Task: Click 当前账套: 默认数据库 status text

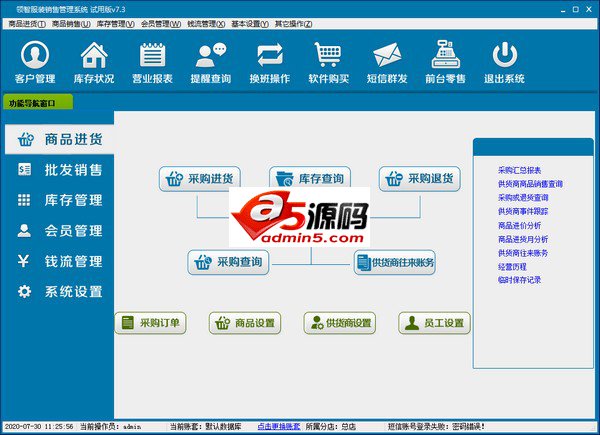Action: [x=205, y=426]
